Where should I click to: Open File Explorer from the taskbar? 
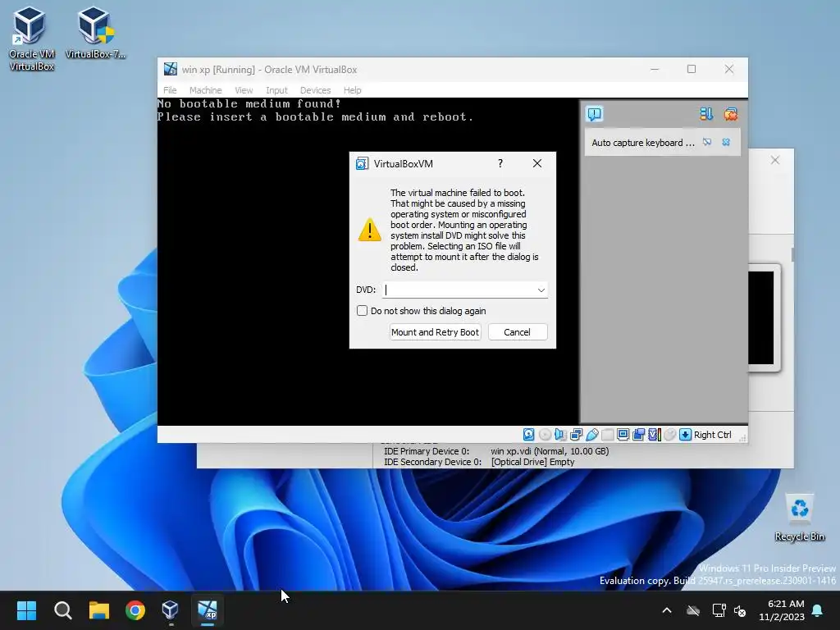[x=99, y=610]
